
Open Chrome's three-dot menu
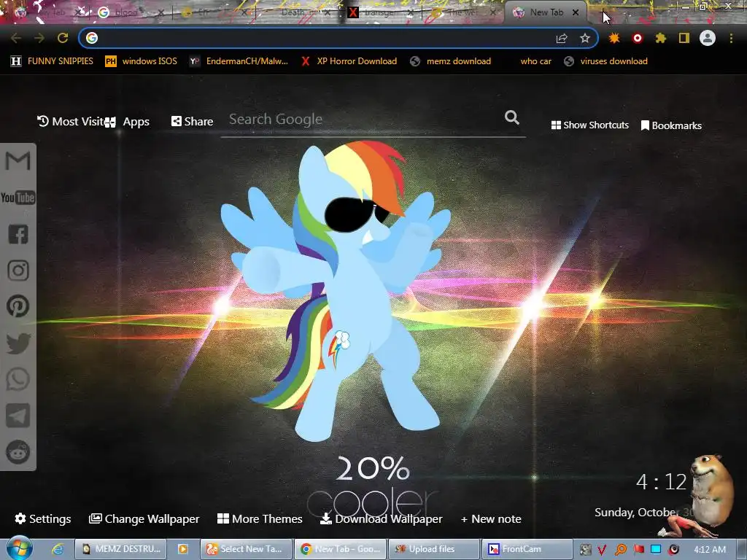[731, 38]
